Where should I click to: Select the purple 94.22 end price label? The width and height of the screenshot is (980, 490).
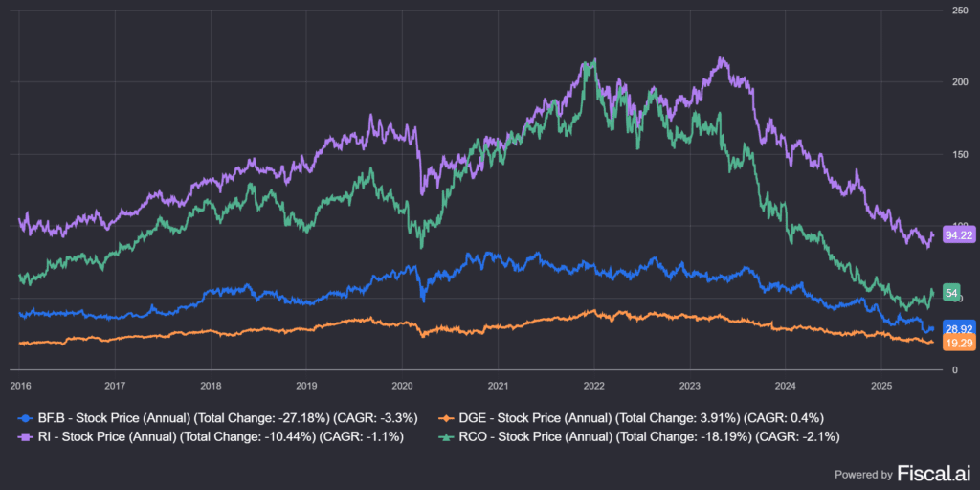(x=958, y=235)
